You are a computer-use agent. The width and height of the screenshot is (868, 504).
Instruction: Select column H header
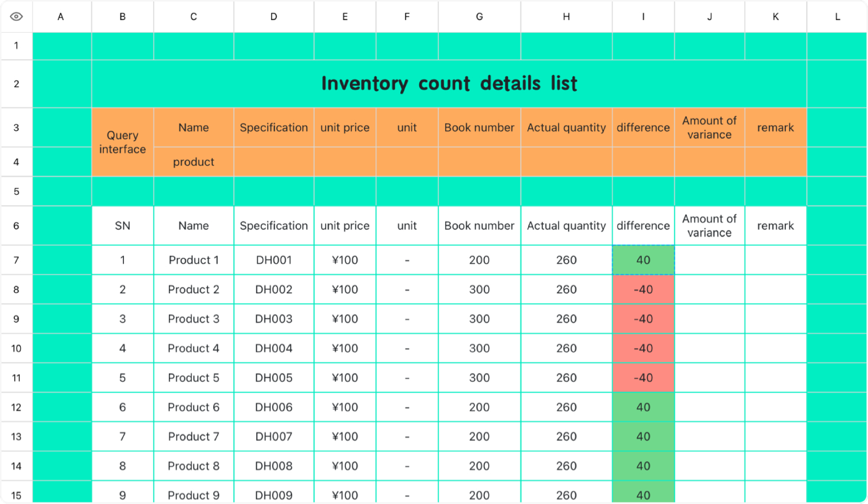click(566, 16)
